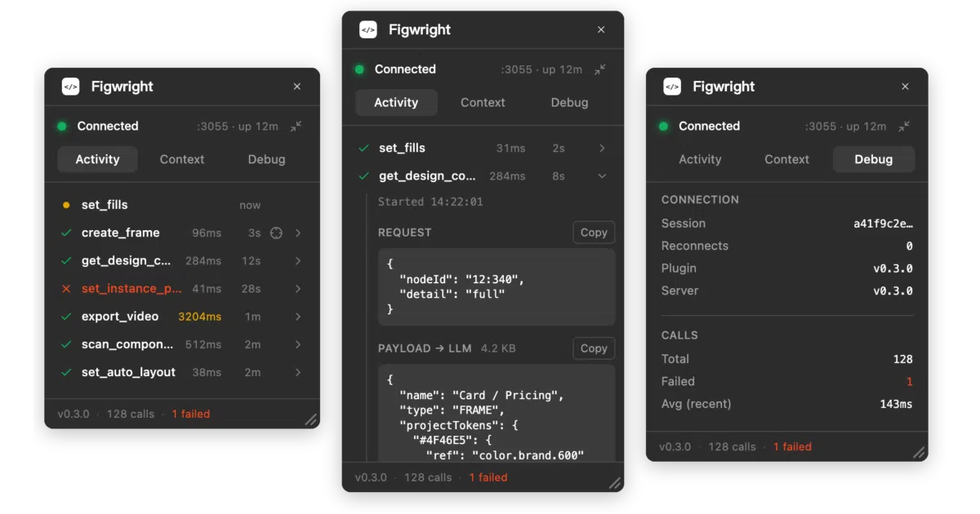The width and height of the screenshot is (980, 514).
Task: Click the red X icon beside set_instance_p...
Action: pyautogui.click(x=66, y=289)
